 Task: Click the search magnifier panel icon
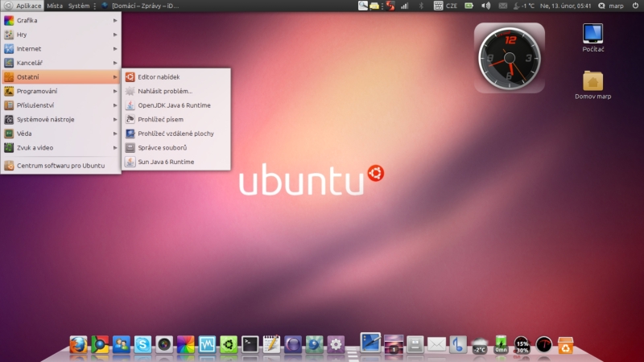[363, 6]
